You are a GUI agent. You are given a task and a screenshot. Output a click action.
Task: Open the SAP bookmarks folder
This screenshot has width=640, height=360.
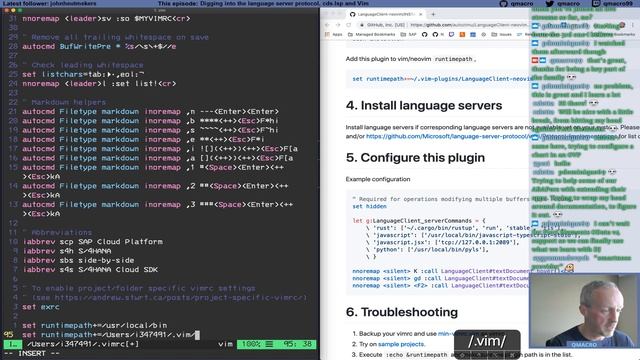point(409,35)
